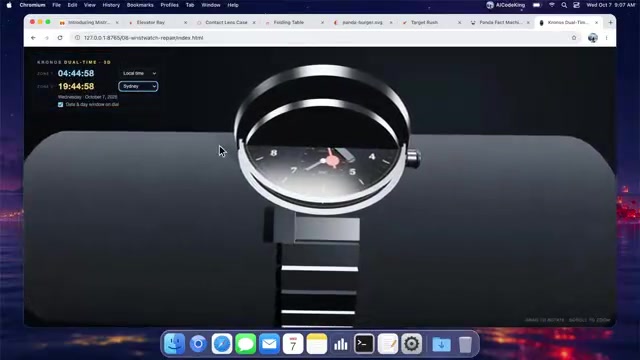Screen dimensions: 640x360
Task: Open the Downloads folder in Dock
Action: tap(441, 344)
